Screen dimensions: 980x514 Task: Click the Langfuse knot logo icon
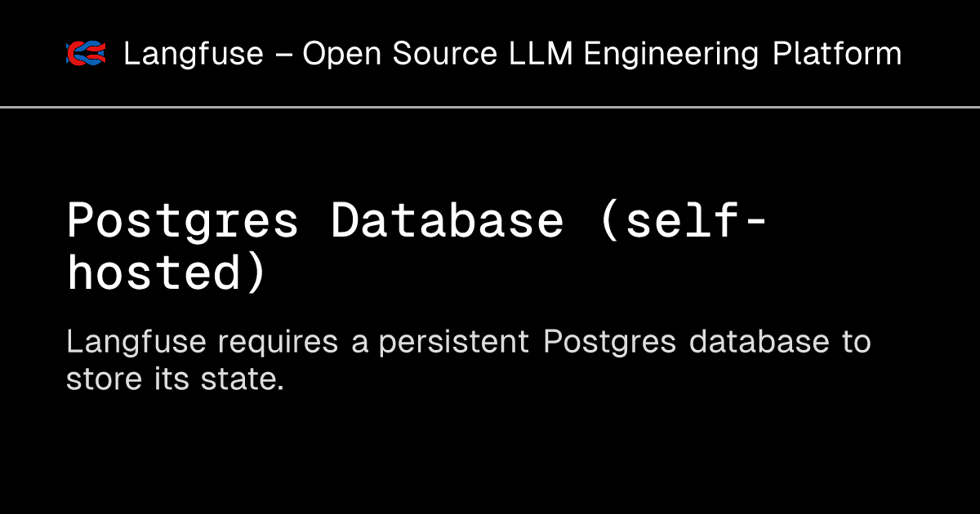tap(87, 54)
